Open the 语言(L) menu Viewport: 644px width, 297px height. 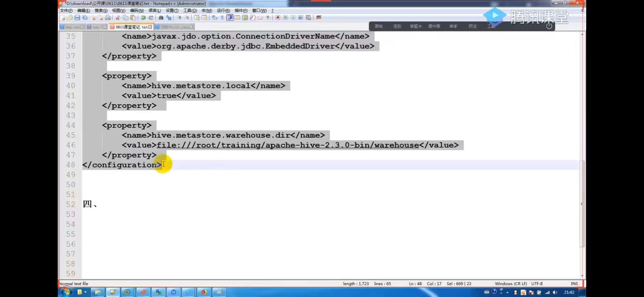155,10
